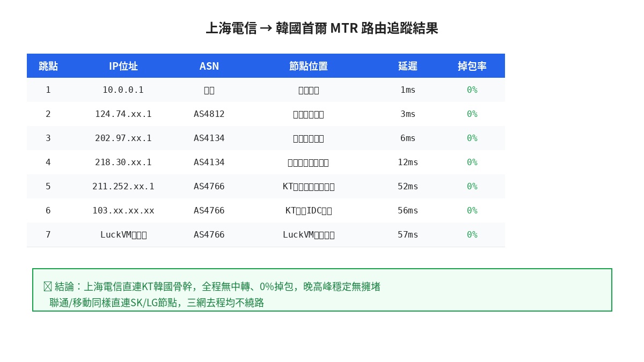This screenshot has height=362, width=644.
Task: Click AS4766 in the hop 7 row
Action: coord(209,235)
